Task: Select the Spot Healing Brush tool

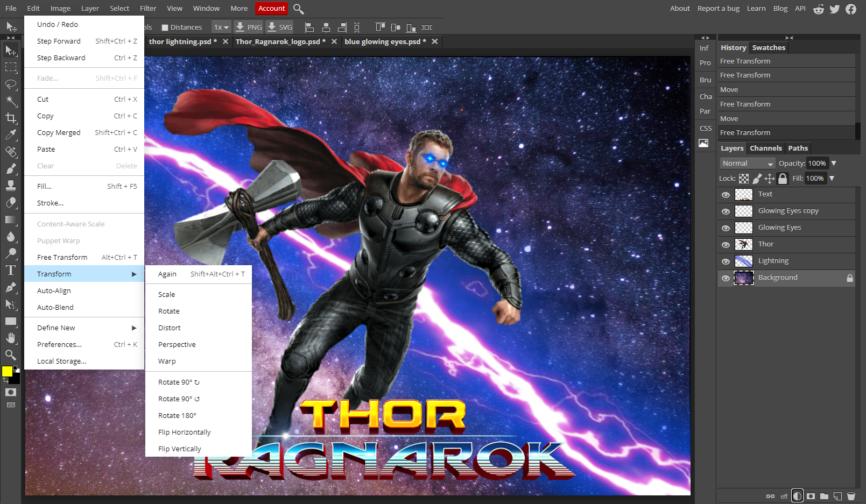Action: click(11, 152)
